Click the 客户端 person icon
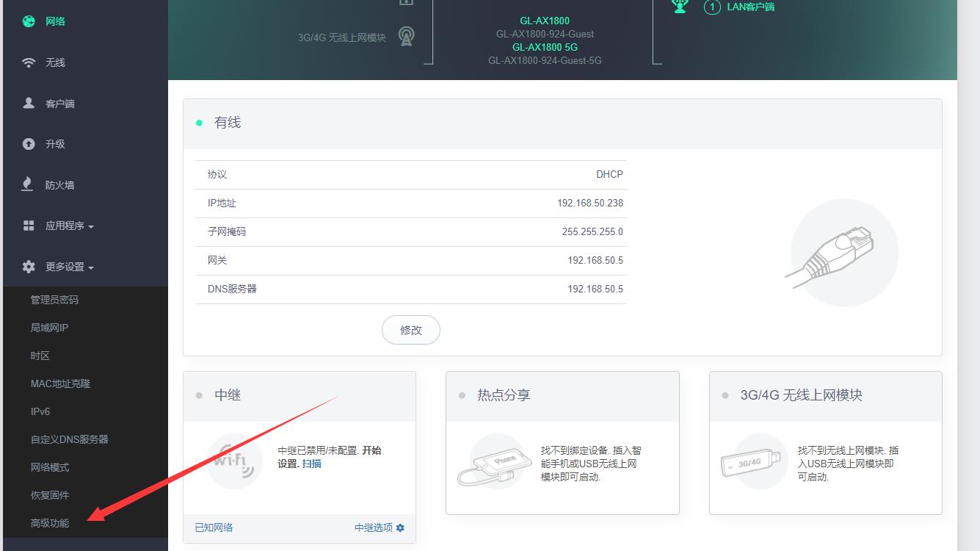The width and height of the screenshot is (980, 551). (x=28, y=103)
